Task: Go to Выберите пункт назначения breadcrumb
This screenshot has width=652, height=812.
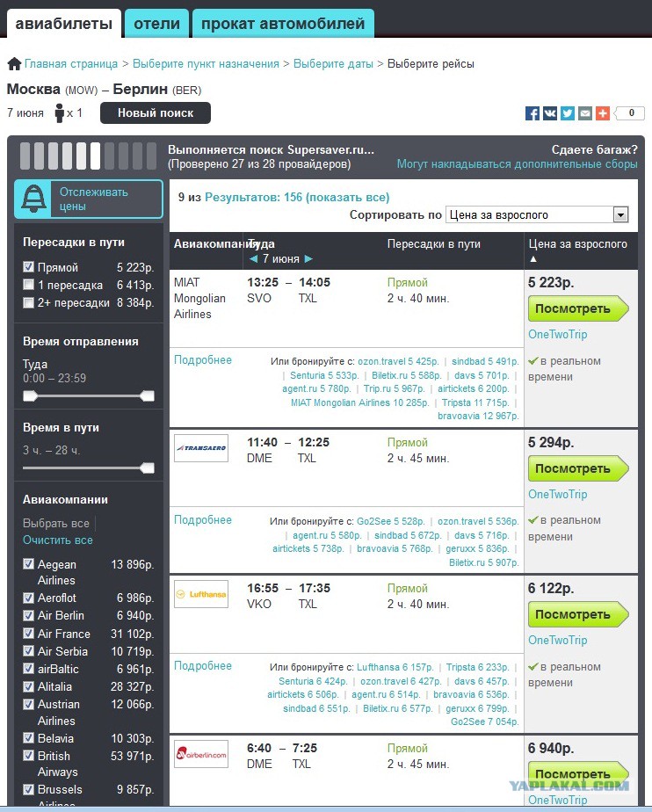Action: click(x=206, y=63)
